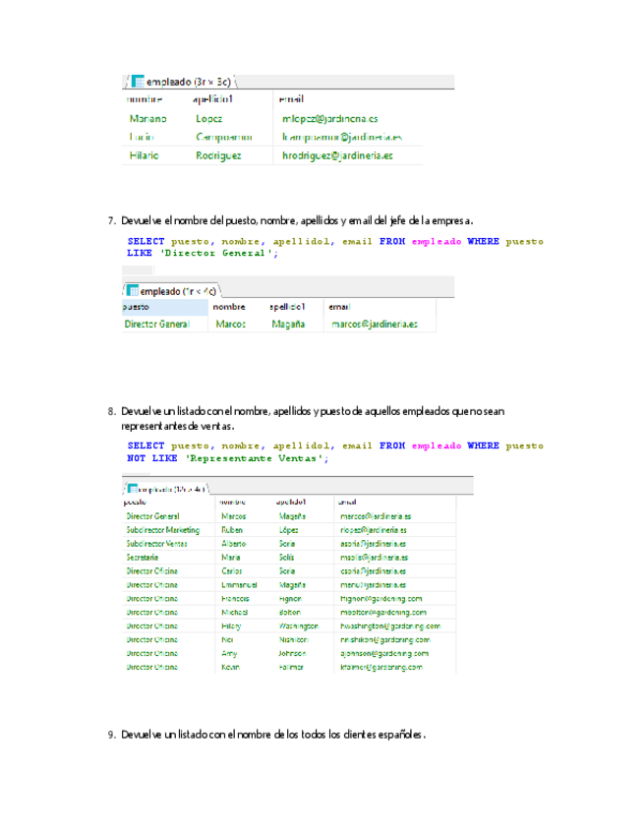Click 'email' header in twelve-row result table
644x834 pixels.
pyautogui.click(x=347, y=502)
